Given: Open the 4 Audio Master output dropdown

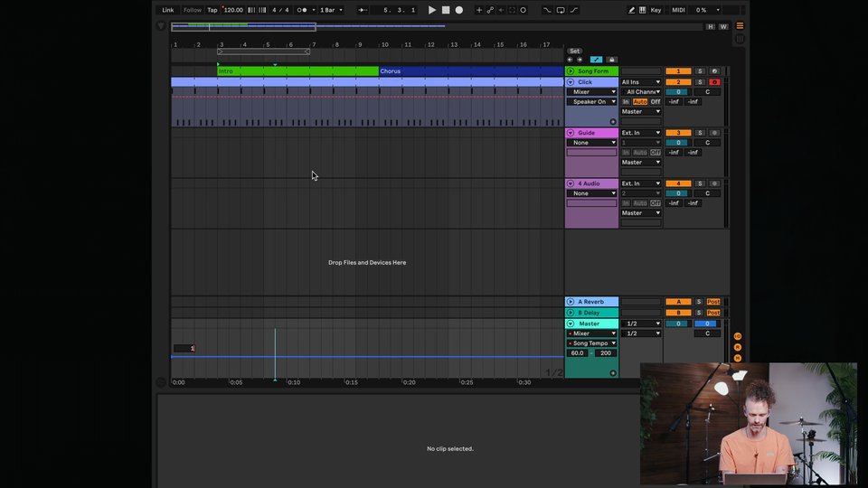Looking at the screenshot, I should coord(640,213).
